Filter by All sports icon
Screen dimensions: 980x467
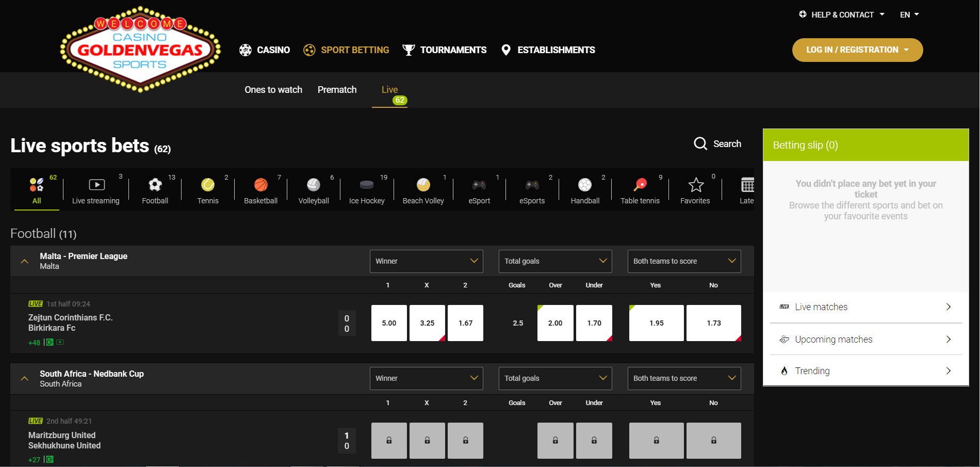coord(37,184)
